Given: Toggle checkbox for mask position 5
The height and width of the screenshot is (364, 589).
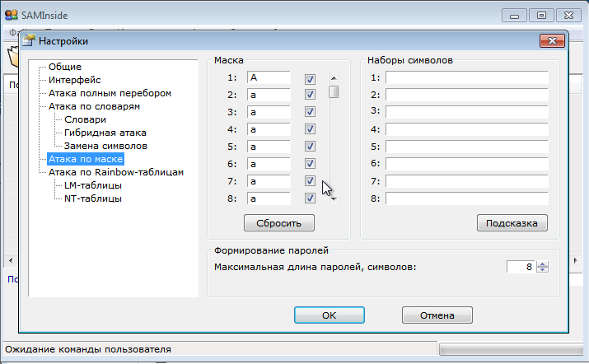Looking at the screenshot, I should [310, 146].
